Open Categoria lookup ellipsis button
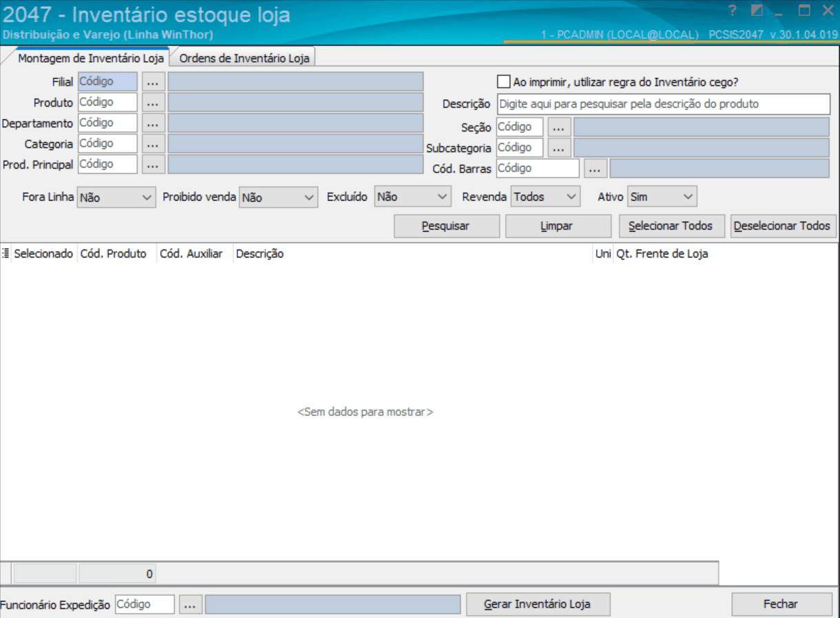The height and width of the screenshot is (618, 840). coord(154,144)
